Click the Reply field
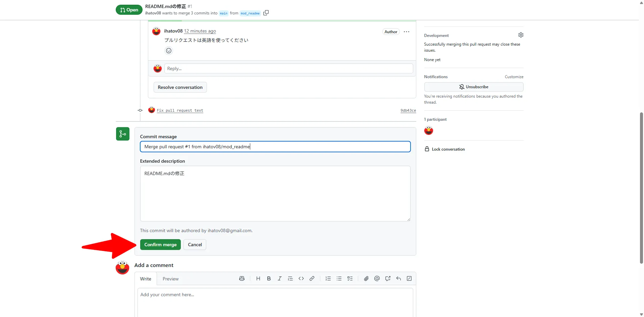 [x=289, y=68]
